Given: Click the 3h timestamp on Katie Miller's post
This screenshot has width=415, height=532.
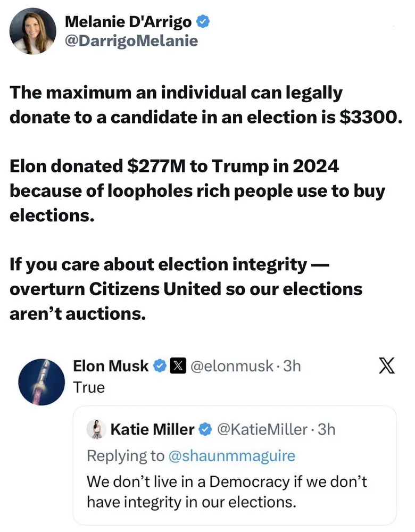Looking at the screenshot, I should click(x=326, y=429).
